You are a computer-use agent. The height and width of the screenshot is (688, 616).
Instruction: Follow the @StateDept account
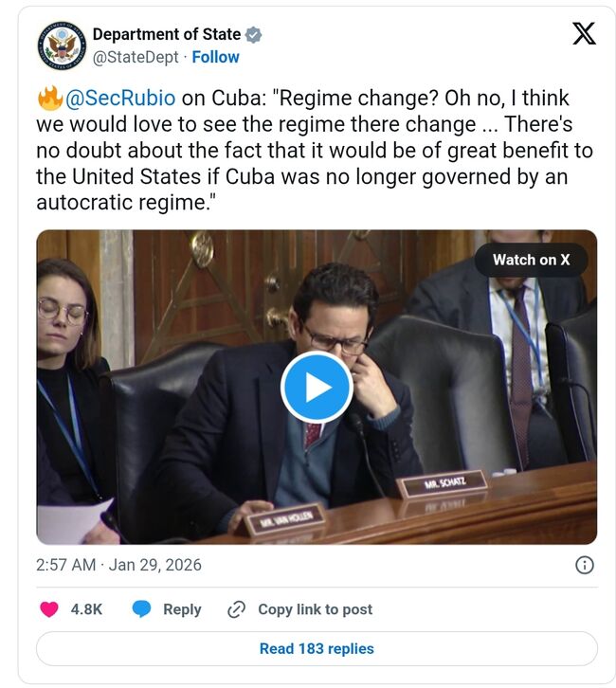pyautogui.click(x=216, y=57)
